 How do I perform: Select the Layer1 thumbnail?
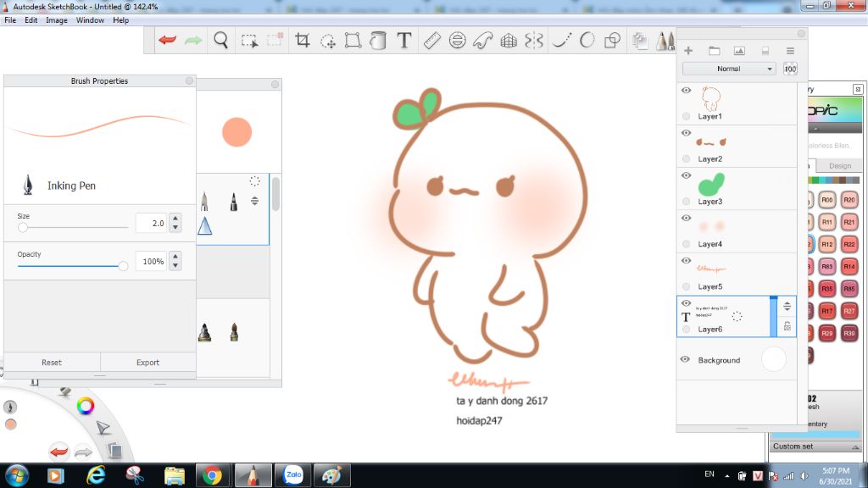coord(711,99)
